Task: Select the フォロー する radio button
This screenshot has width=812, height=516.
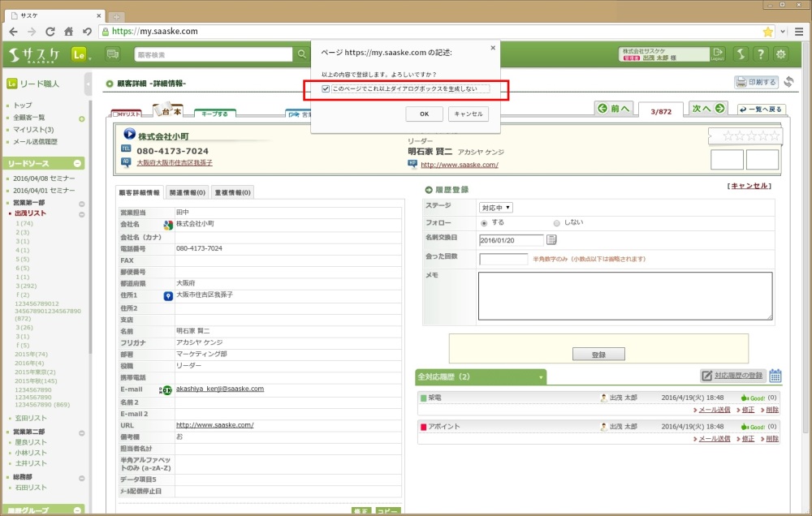Action: coord(485,222)
